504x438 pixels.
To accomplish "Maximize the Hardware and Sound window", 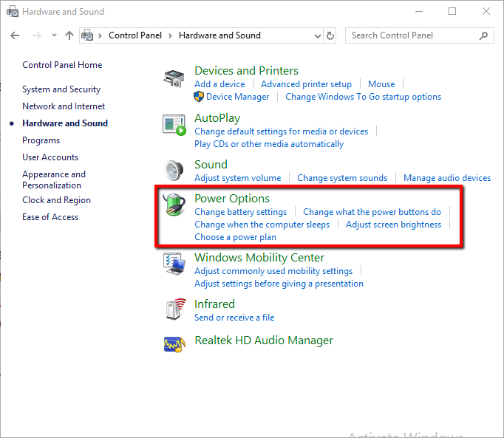I will tap(452, 11).
